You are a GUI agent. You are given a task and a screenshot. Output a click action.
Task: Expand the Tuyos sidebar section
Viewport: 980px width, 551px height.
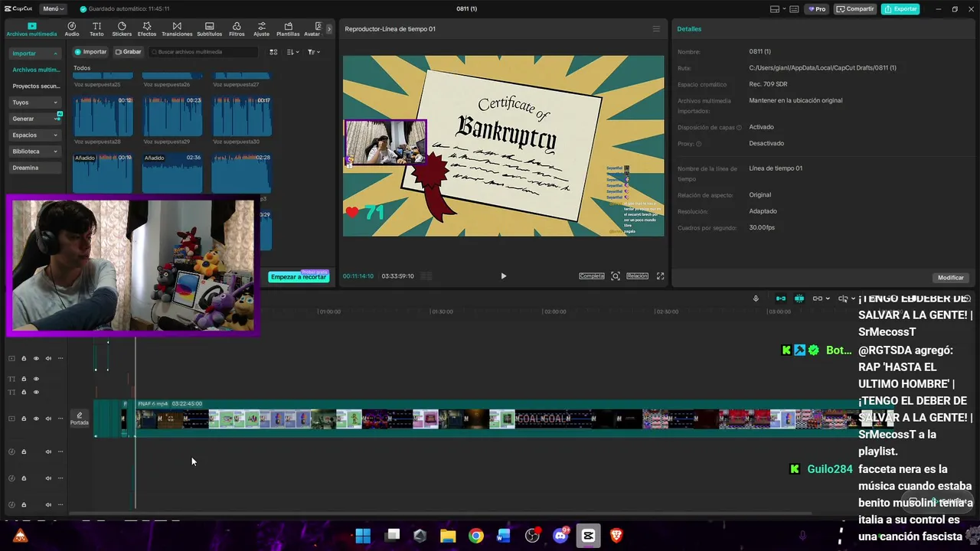pos(35,103)
